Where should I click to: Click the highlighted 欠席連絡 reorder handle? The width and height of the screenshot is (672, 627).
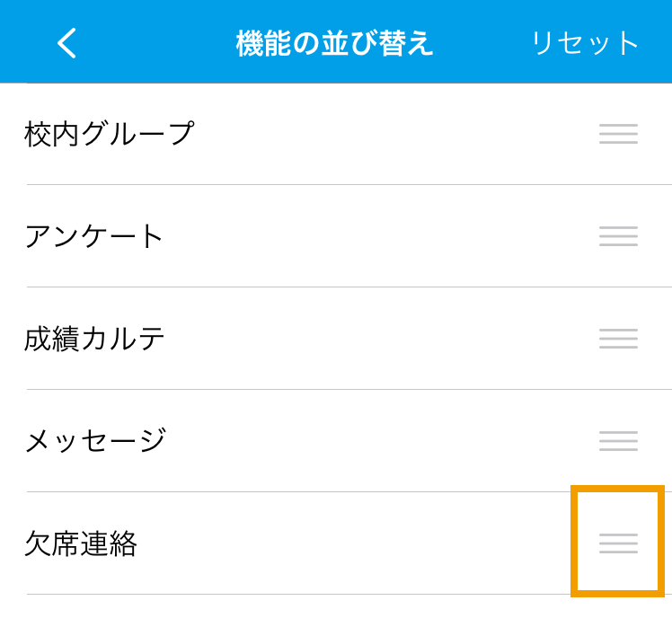(x=618, y=543)
